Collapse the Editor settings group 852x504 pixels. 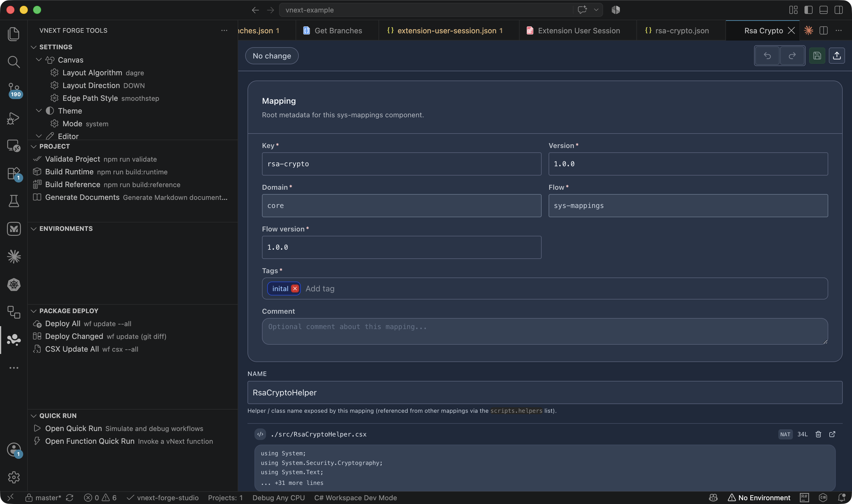point(39,136)
